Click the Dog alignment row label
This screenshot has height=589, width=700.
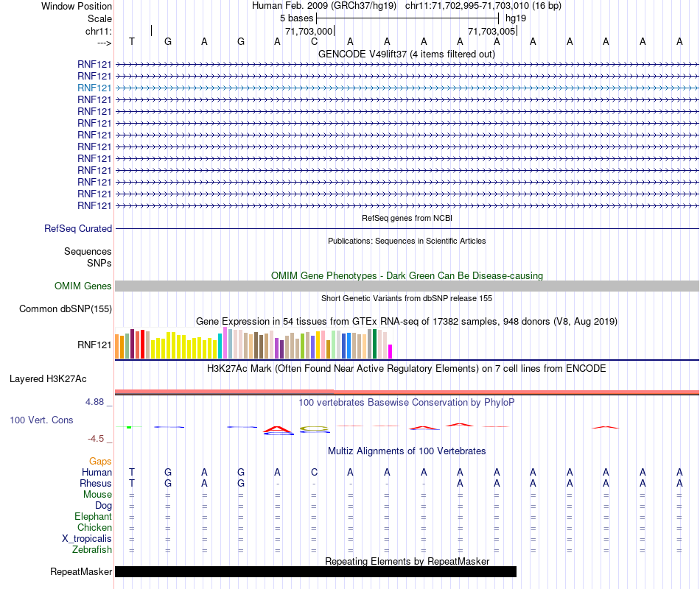(x=104, y=506)
